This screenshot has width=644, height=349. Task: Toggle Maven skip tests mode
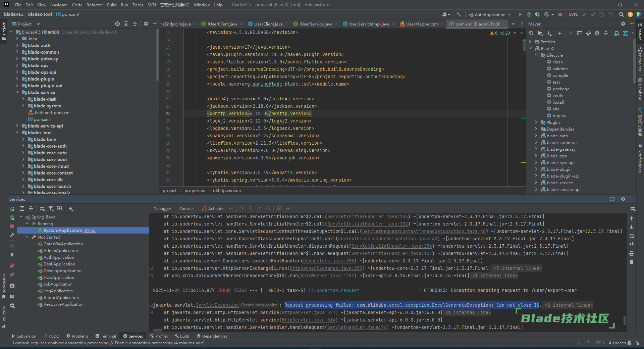click(597, 33)
